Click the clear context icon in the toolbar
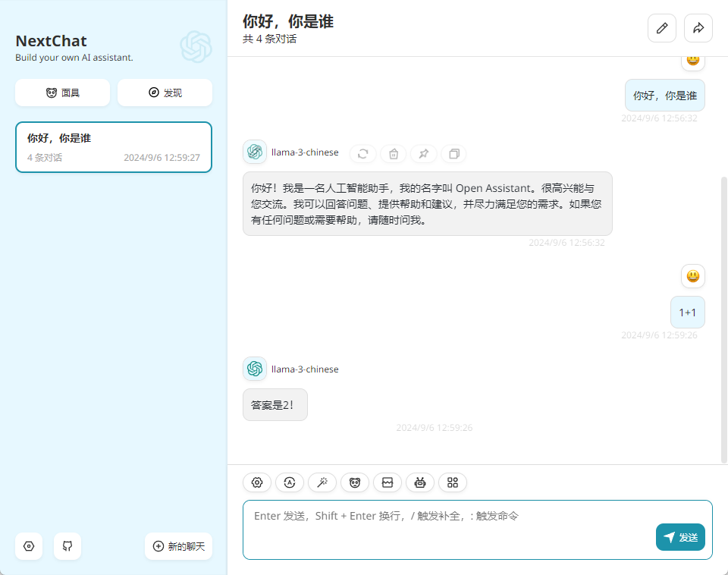The width and height of the screenshot is (728, 575). [x=388, y=482]
